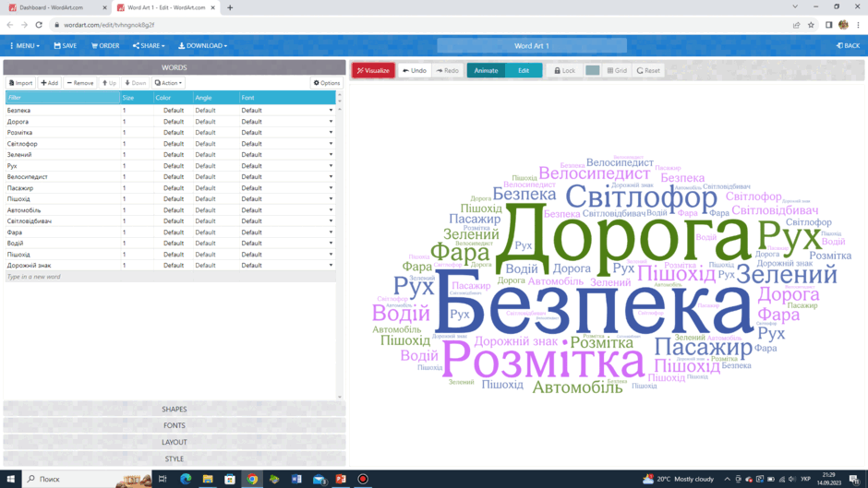
Task: Click the address bar URL
Action: tap(109, 25)
